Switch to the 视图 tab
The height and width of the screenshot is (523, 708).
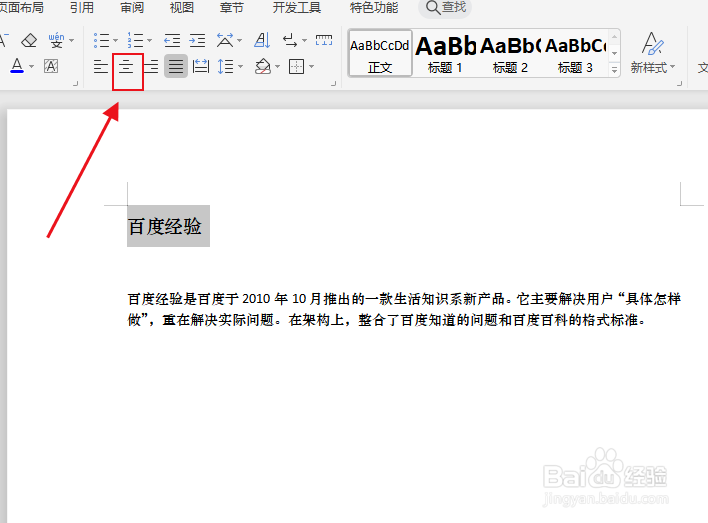pos(182,7)
